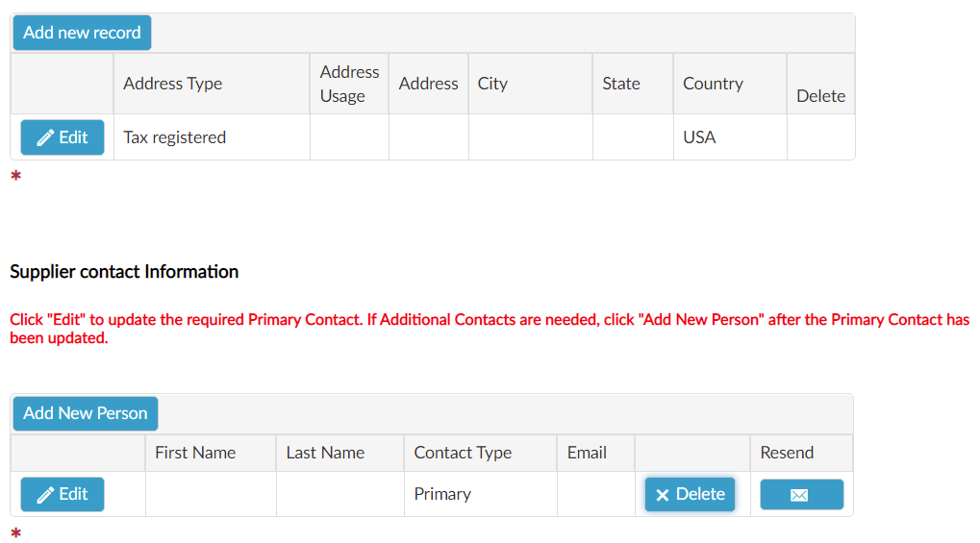Delete the Primary contact entry
The width and height of the screenshot is (980, 543).
coord(690,494)
